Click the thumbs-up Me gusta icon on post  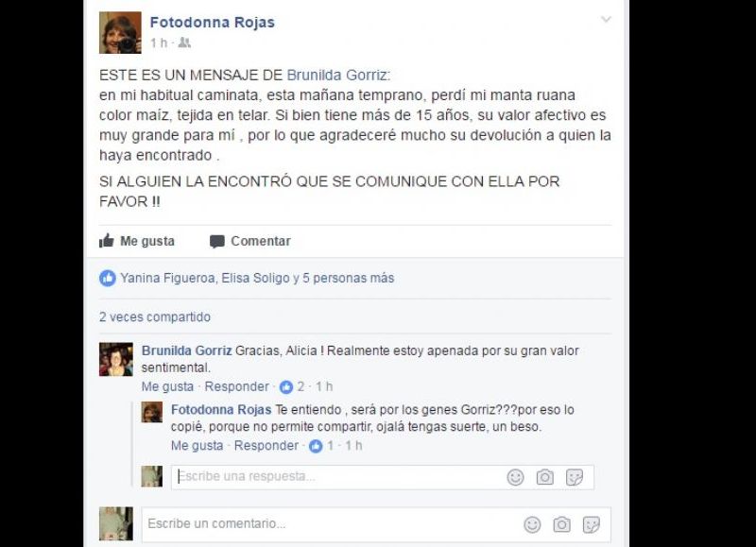point(107,241)
